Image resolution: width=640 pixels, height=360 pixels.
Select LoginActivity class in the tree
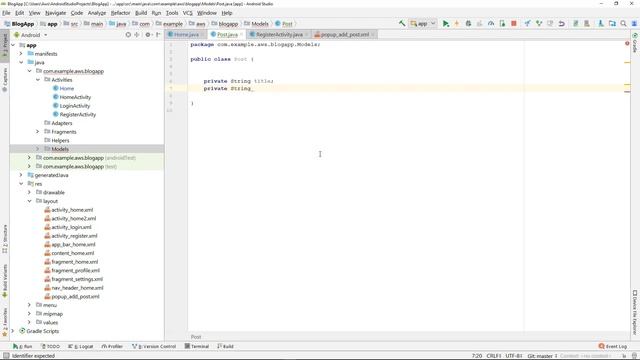tap(71, 106)
